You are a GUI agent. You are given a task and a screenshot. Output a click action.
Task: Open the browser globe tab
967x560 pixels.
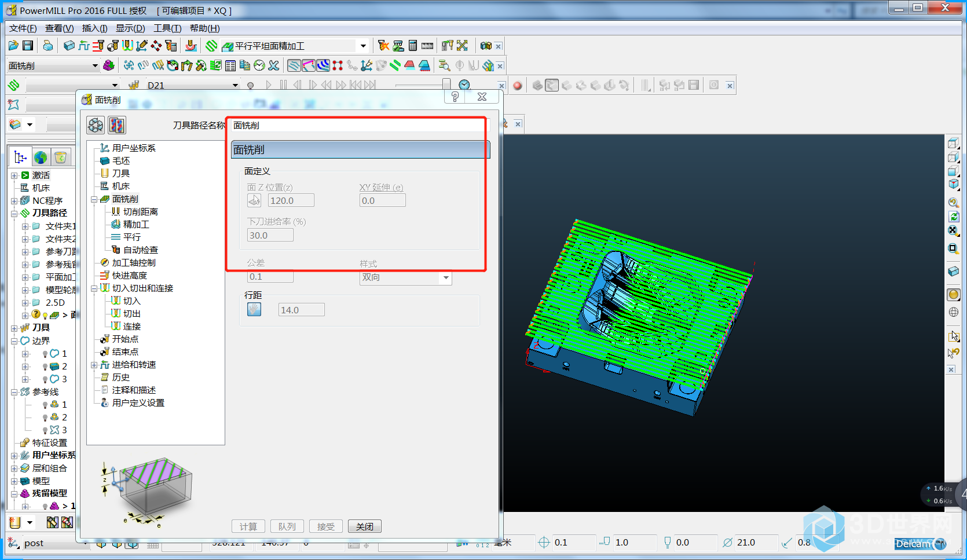[41, 157]
